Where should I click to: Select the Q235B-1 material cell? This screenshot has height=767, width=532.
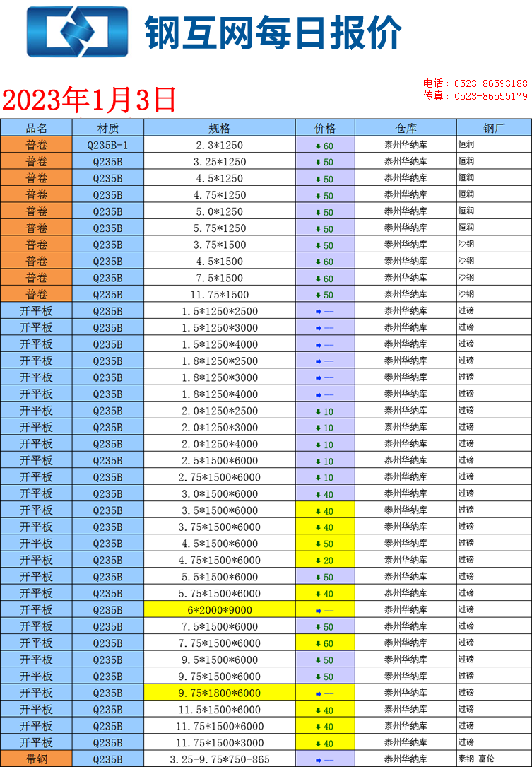click(108, 146)
